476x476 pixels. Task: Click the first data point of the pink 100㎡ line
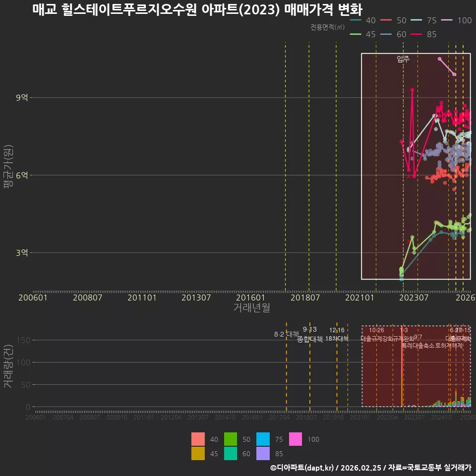pyautogui.click(x=440, y=59)
